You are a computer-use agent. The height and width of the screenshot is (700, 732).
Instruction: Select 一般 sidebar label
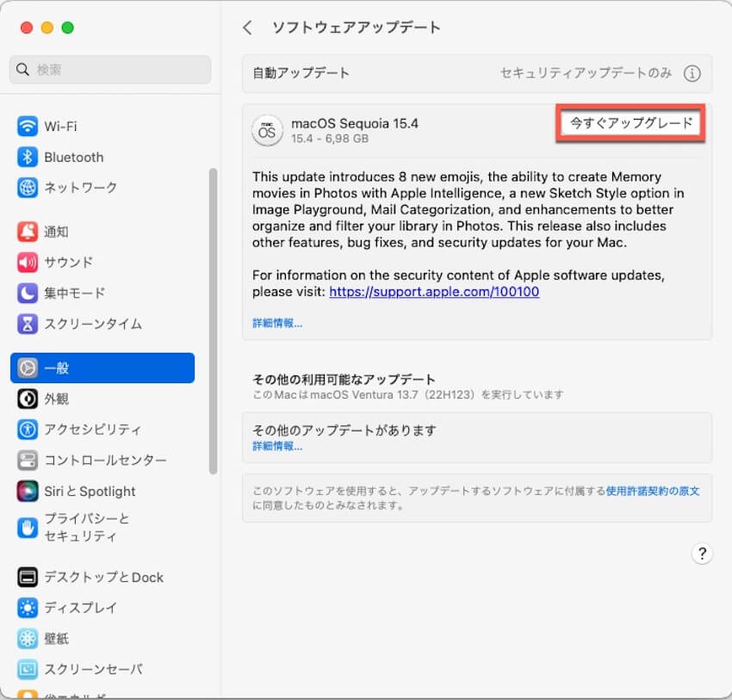pyautogui.click(x=57, y=369)
